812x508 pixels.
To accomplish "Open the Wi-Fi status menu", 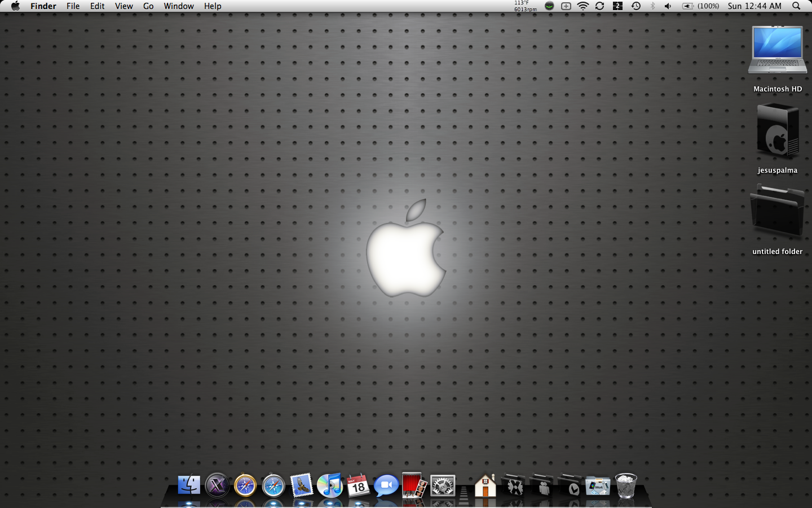I will click(x=583, y=6).
